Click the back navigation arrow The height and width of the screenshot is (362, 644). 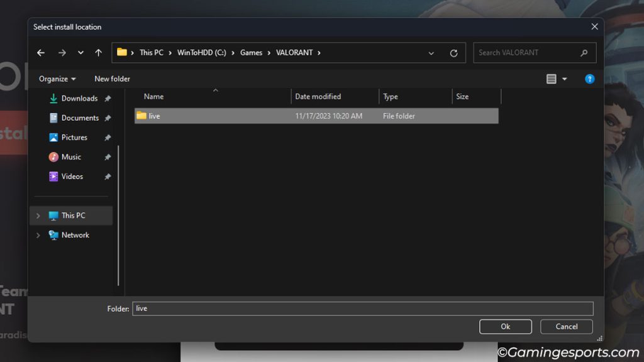pos(40,53)
